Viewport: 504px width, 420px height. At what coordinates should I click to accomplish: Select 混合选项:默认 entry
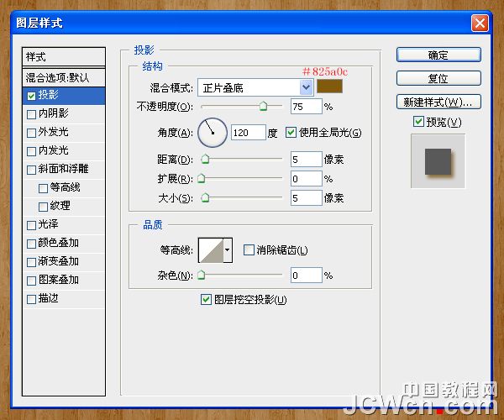click(x=64, y=77)
